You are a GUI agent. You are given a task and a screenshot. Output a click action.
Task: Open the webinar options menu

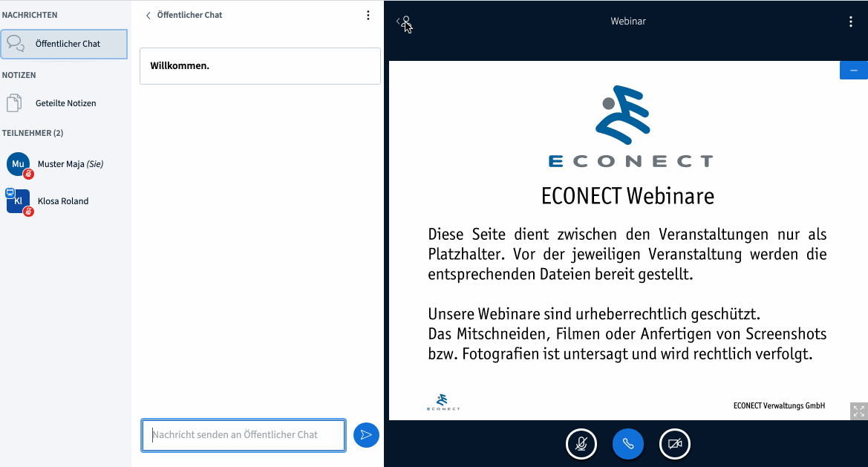pos(851,22)
